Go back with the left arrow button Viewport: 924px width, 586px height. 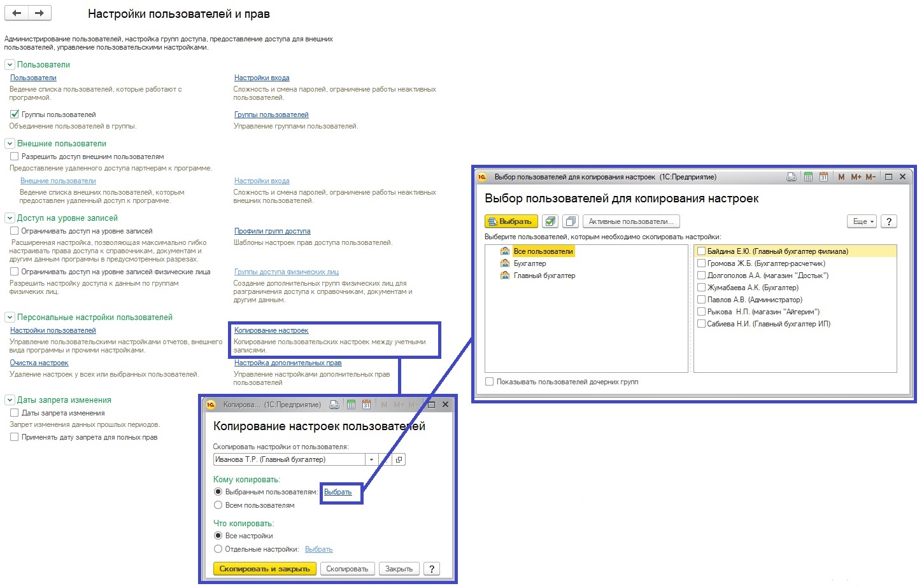[x=17, y=13]
